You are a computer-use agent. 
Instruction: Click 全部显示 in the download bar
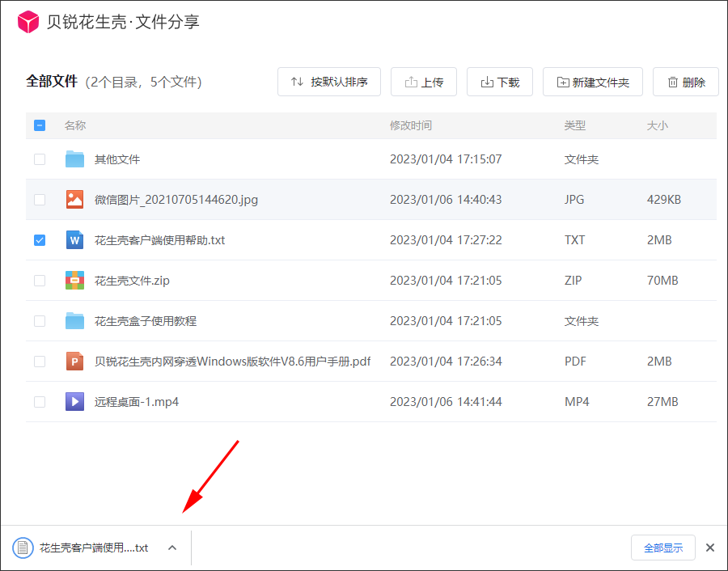pos(662,548)
